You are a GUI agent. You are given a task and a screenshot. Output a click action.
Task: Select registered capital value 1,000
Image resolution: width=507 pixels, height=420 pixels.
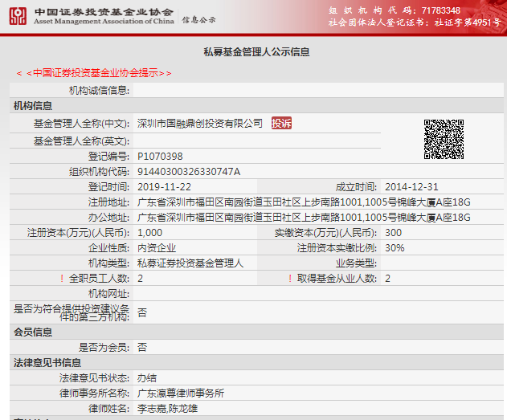coord(149,233)
